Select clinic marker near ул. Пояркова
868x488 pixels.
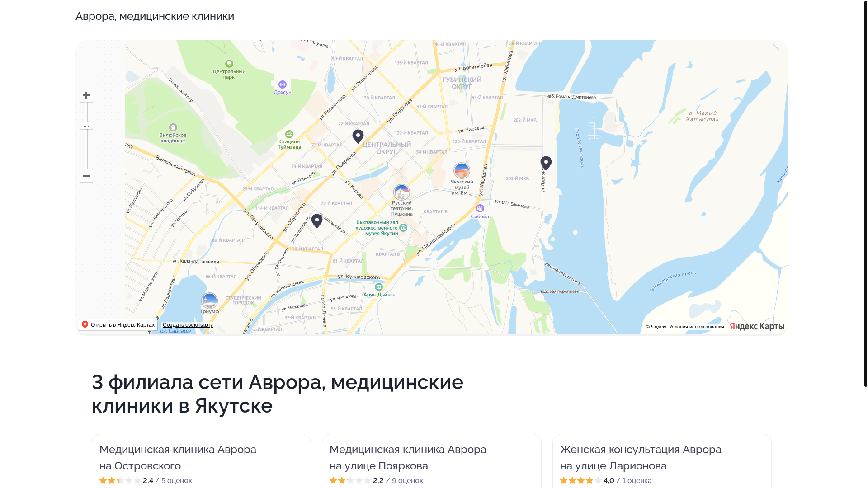(x=358, y=136)
